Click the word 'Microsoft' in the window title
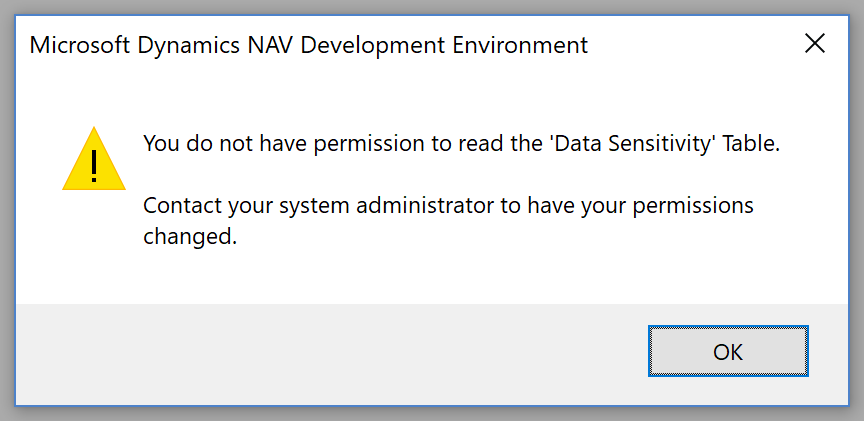864x421 pixels. coord(80,45)
